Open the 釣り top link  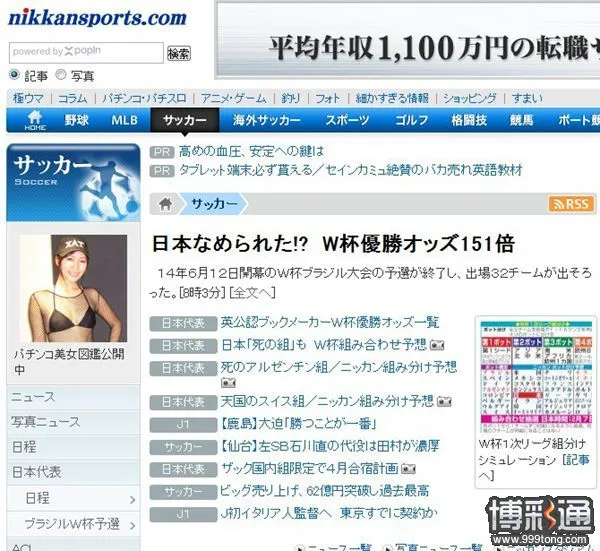pos(290,98)
